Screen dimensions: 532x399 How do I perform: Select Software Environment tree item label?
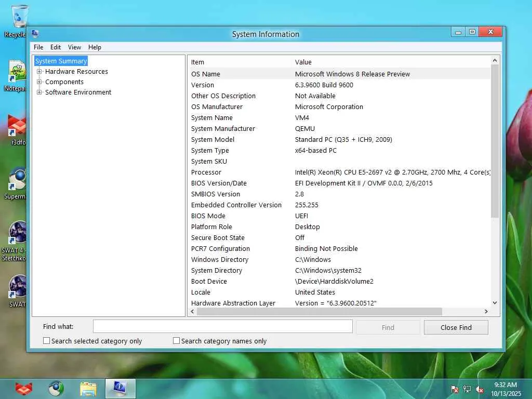[78, 92]
